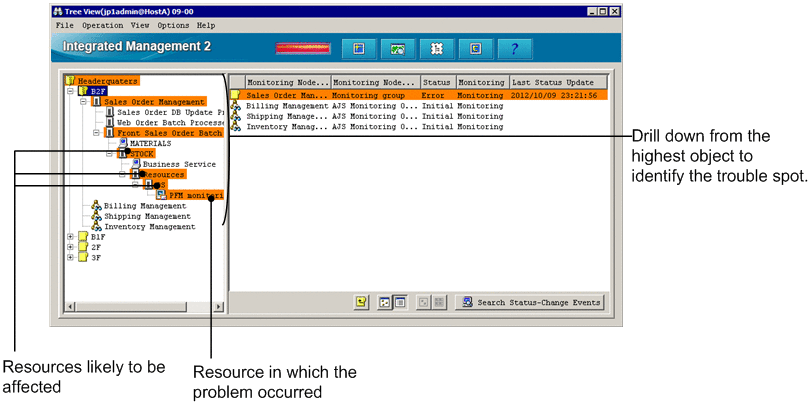Click Billing Management icon in the tree
The width and height of the screenshot is (812, 406).
(96, 206)
